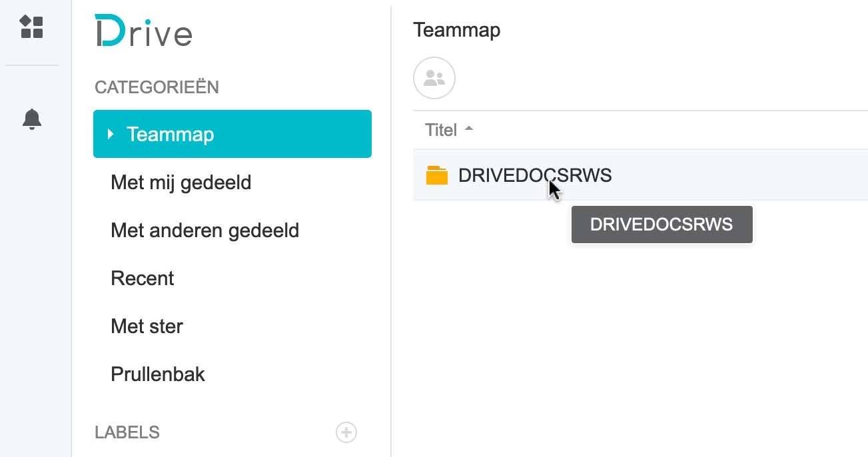Screen dimensions: 868x457
Task: Click the yellow DRIVEDOCSRWS folder icon
Action: (x=436, y=176)
